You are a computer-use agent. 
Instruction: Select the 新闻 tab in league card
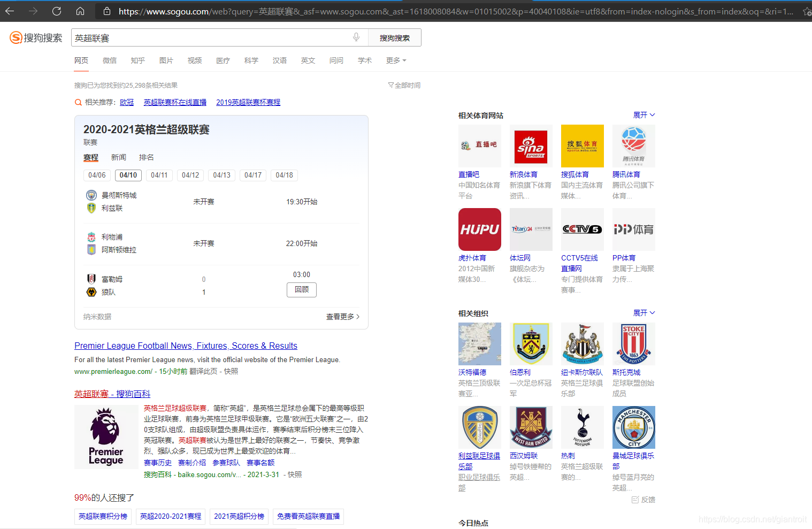(119, 157)
